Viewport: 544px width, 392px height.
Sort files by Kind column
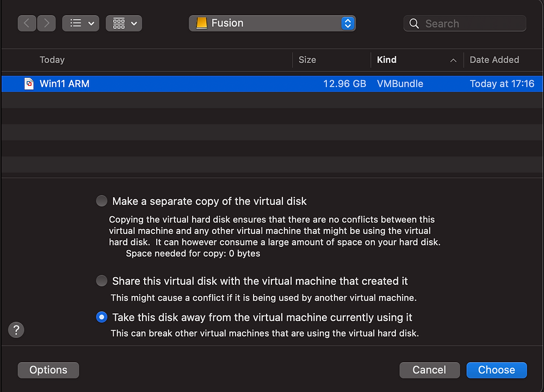pos(386,60)
